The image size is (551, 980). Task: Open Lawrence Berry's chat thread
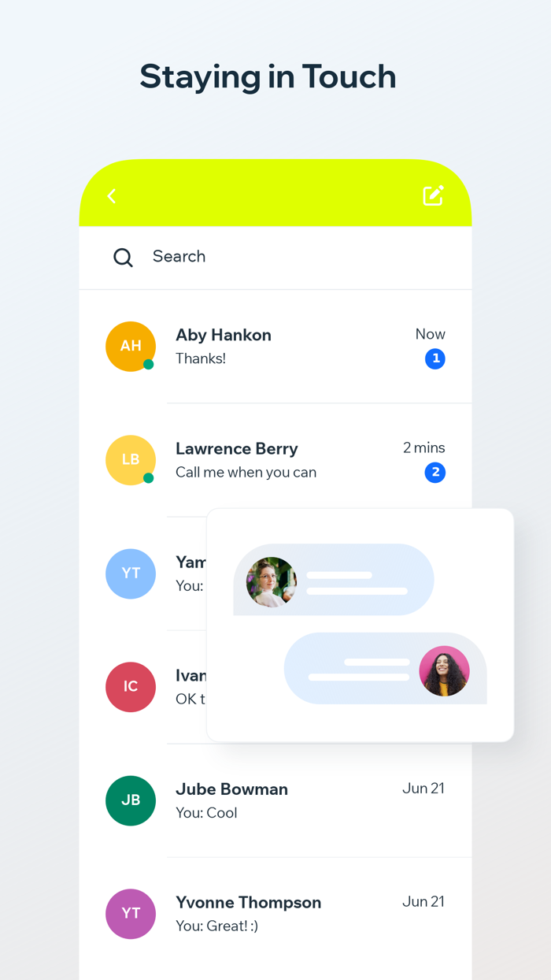[275, 460]
